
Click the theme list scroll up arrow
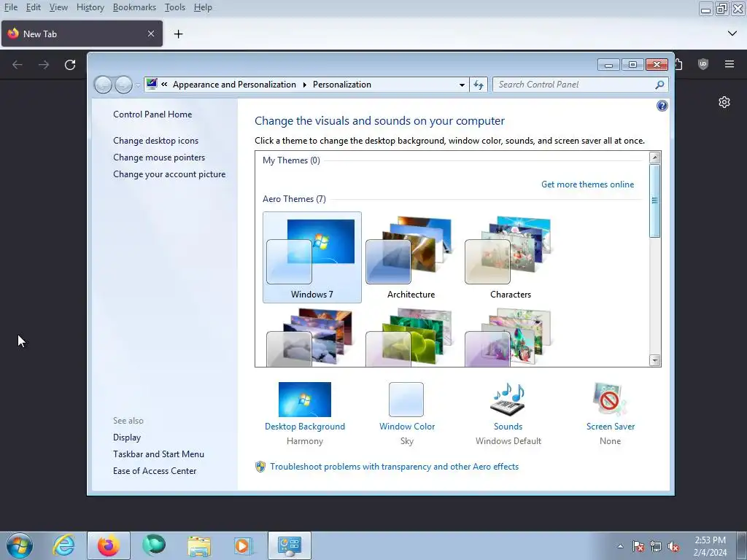click(655, 157)
